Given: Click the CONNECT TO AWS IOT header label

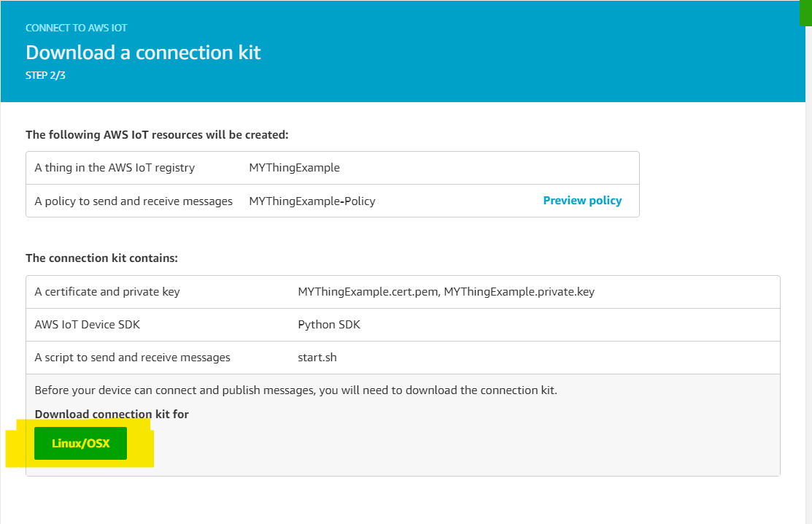Looking at the screenshot, I should coord(77,28).
